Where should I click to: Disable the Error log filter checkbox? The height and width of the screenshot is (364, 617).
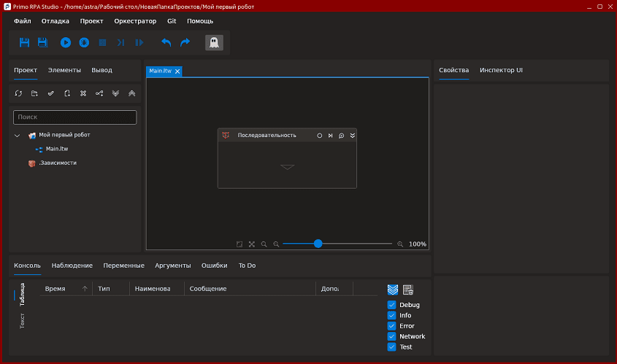coord(392,326)
